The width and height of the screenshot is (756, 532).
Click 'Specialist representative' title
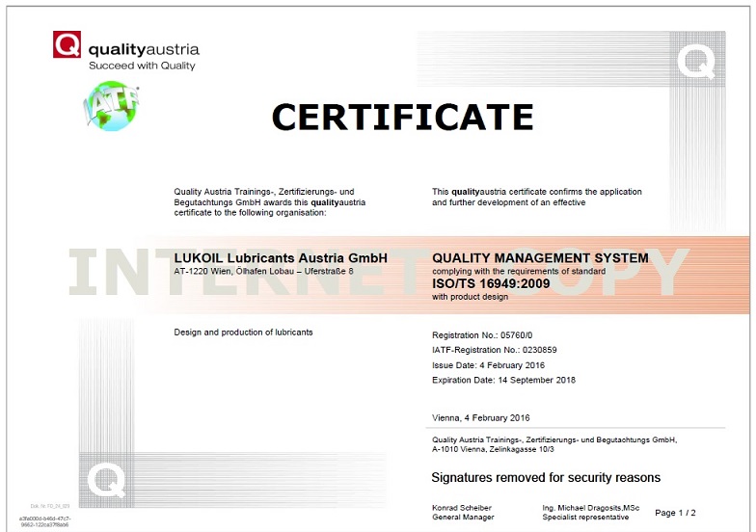(x=585, y=517)
